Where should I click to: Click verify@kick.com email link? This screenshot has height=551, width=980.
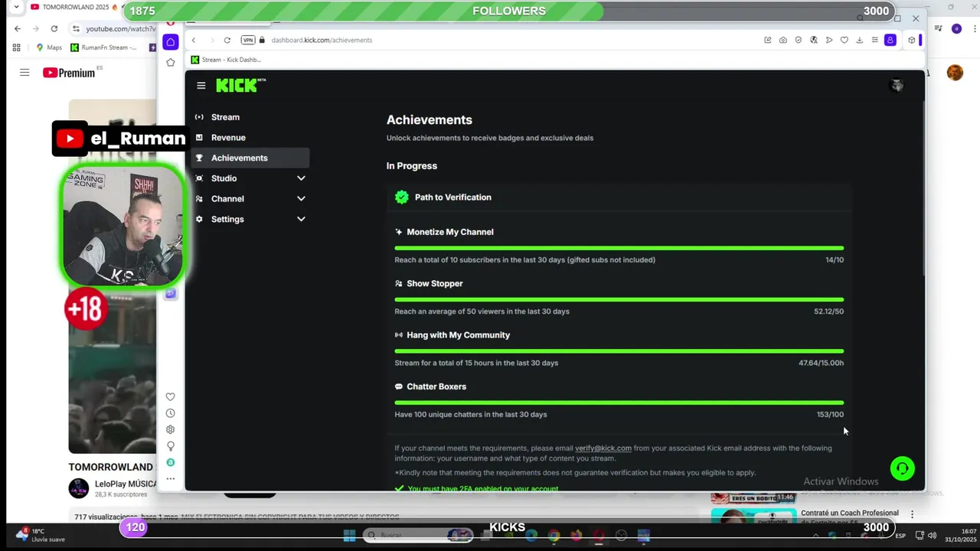coord(603,448)
